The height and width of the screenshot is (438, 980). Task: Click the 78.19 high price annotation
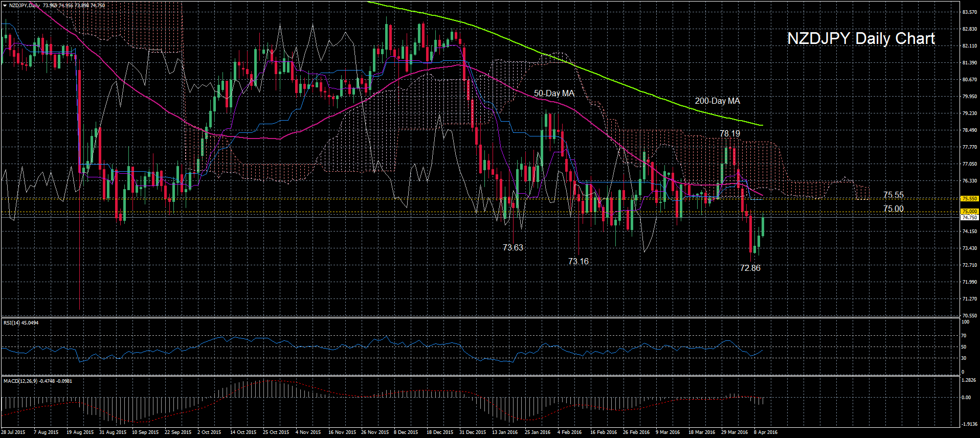(729, 134)
